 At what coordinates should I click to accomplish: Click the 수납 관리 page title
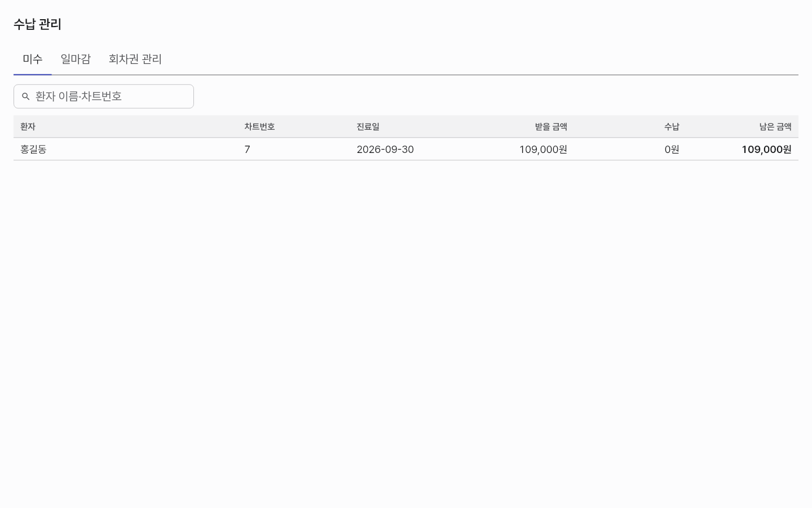point(37,24)
